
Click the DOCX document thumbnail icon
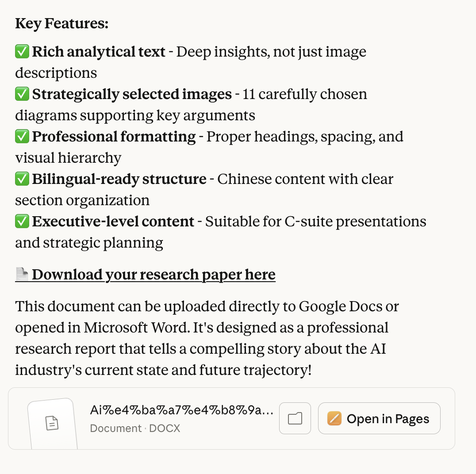(x=53, y=424)
